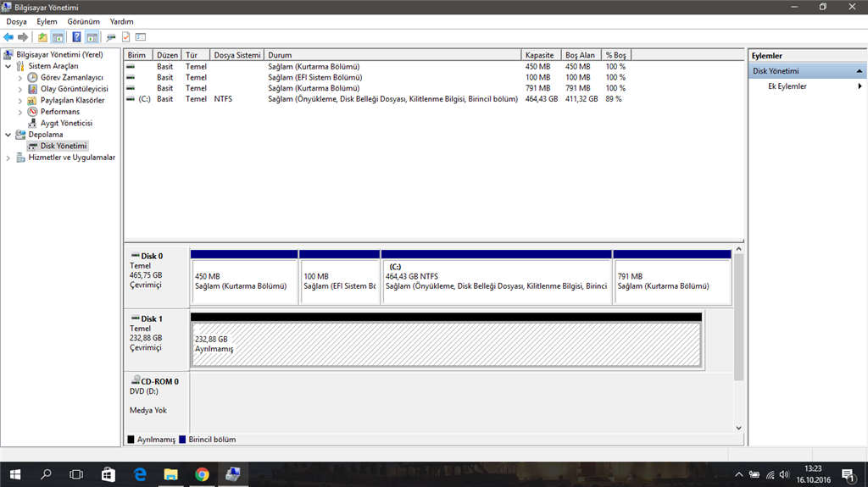868x487 pixels.
Task: Collapse the Sistem Araçları tree node
Action: click(8, 66)
